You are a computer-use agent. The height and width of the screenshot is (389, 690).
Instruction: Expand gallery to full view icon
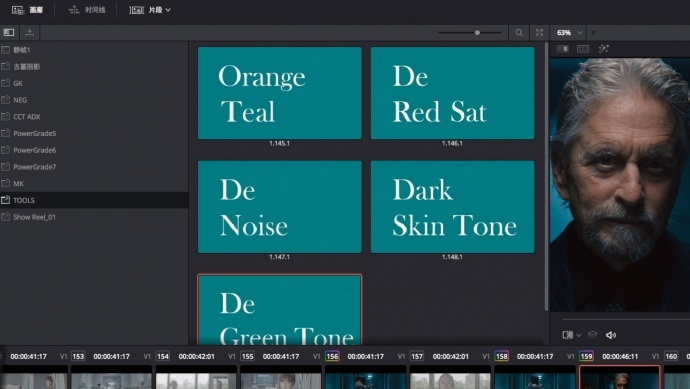coord(540,33)
